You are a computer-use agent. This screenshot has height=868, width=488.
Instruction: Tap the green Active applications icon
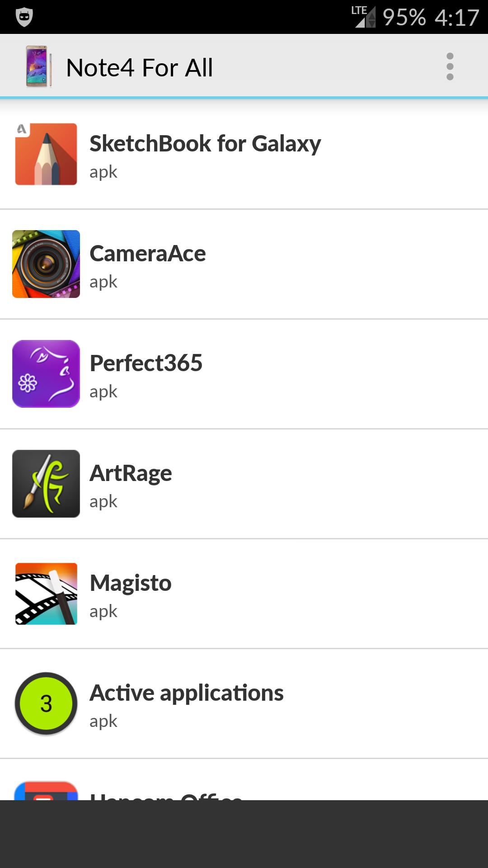click(x=46, y=703)
